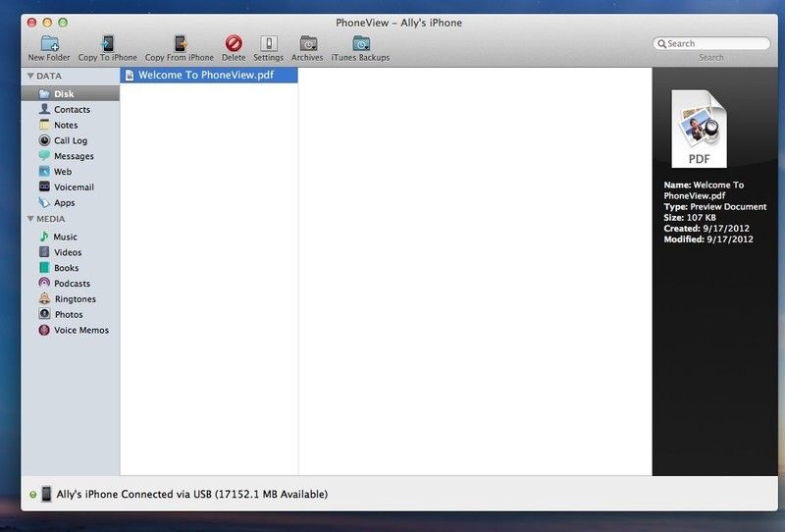Show the Call Log
This screenshot has width=785, height=532.
pyautogui.click(x=71, y=141)
